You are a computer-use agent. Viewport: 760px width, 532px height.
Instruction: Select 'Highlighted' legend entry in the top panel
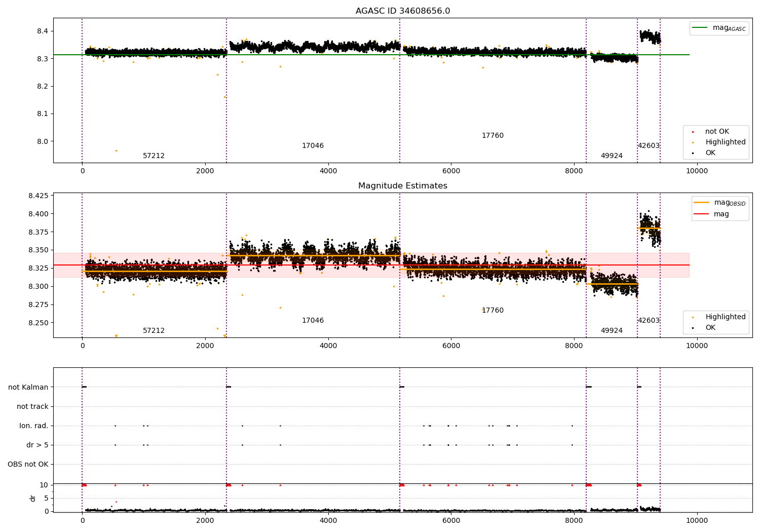pos(726,142)
